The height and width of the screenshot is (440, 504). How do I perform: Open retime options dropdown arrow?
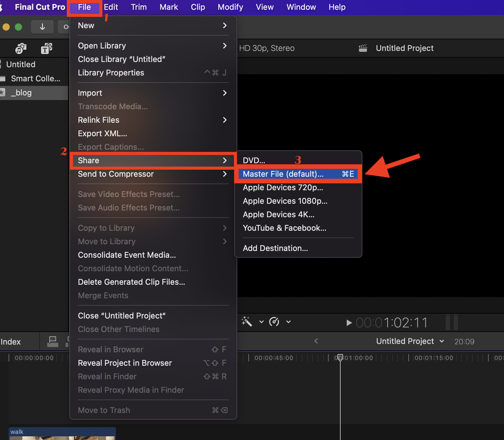point(288,322)
